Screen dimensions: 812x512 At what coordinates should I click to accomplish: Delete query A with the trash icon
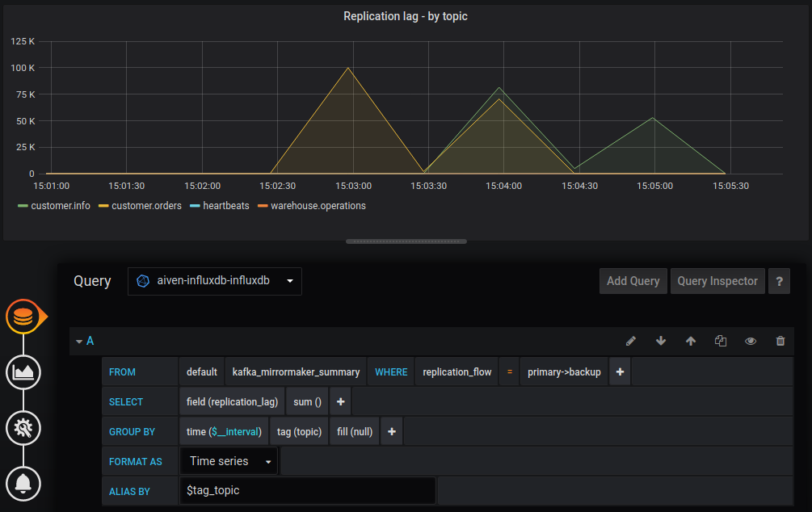[780, 341]
